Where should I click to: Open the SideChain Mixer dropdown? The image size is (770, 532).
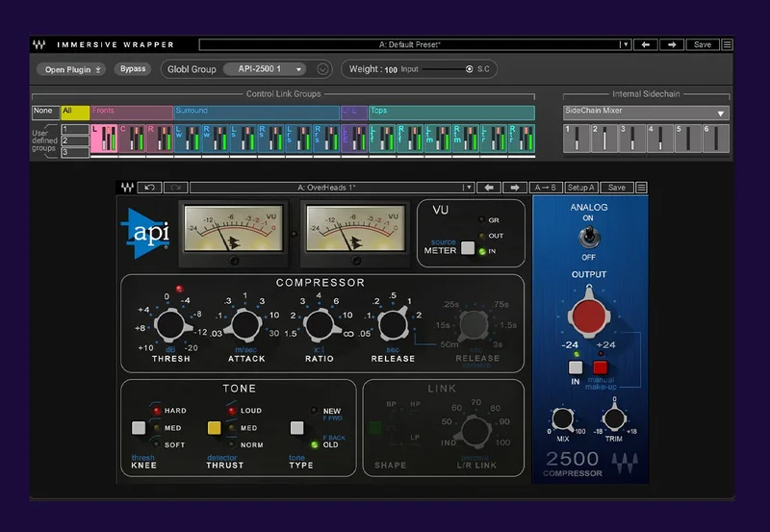pos(646,113)
